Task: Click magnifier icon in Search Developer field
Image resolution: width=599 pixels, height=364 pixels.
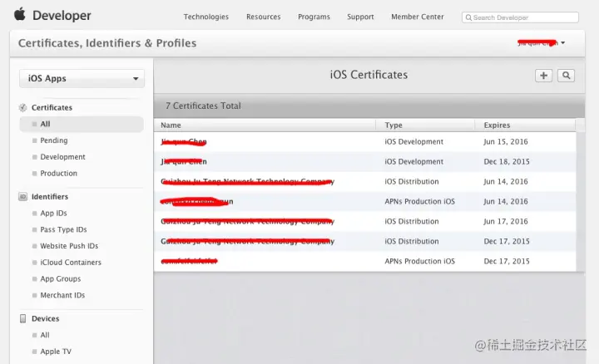Action: coord(468,17)
